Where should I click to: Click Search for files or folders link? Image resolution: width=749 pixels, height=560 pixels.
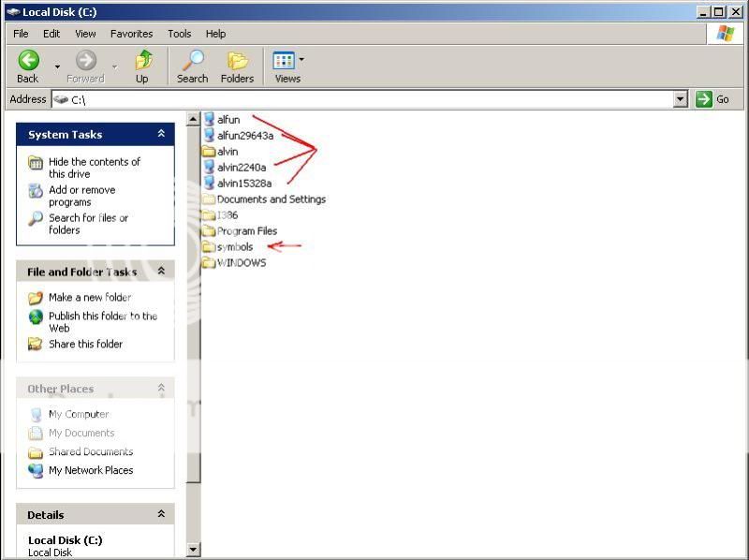pos(88,224)
